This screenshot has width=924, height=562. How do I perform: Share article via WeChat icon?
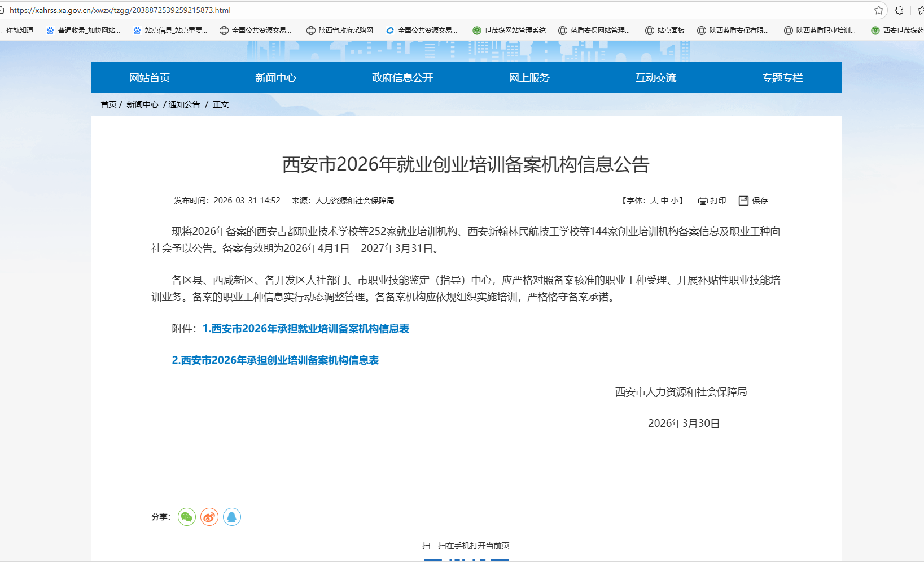[x=187, y=517]
